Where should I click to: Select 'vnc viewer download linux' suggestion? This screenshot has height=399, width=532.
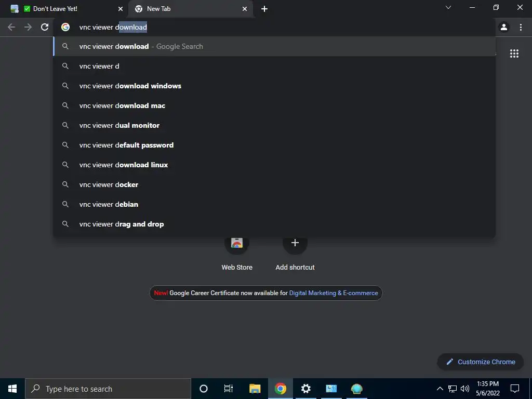click(274, 165)
